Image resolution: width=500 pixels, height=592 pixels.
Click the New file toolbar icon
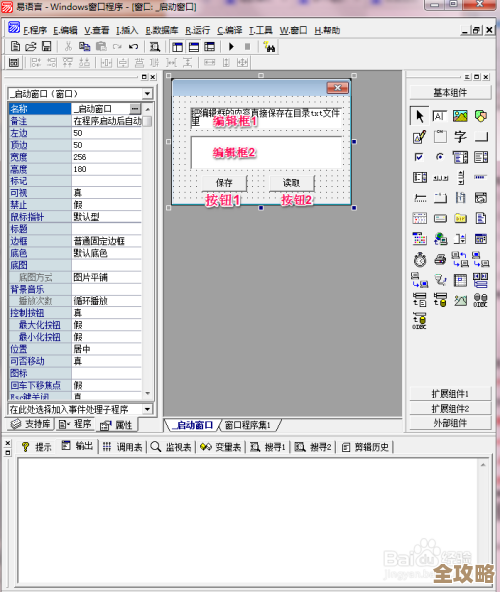click(15, 46)
